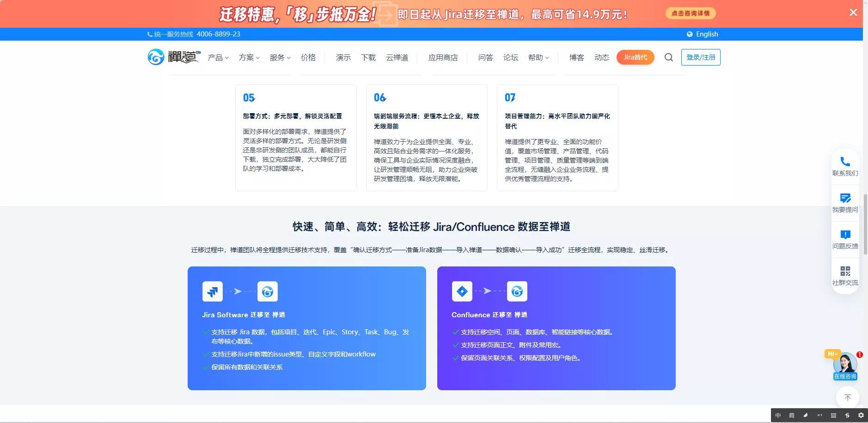Expand the 帮助 dropdown menu
The width and height of the screenshot is (868, 423).
[x=538, y=58]
